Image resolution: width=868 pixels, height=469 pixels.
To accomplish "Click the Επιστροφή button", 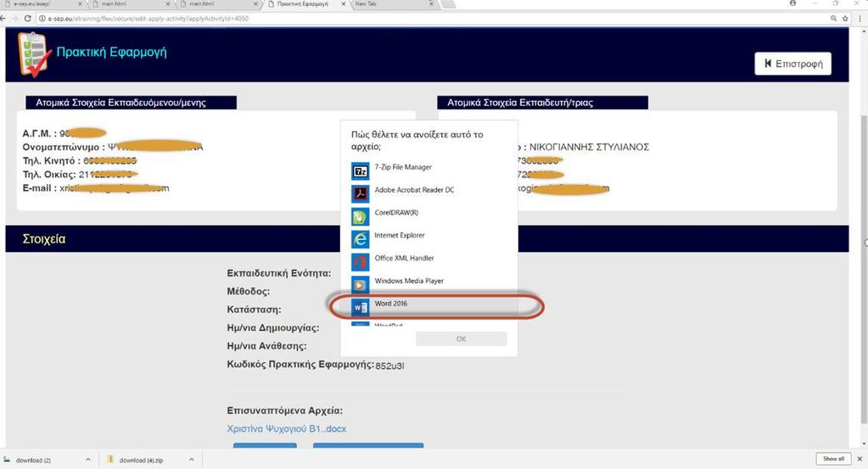I will click(792, 64).
